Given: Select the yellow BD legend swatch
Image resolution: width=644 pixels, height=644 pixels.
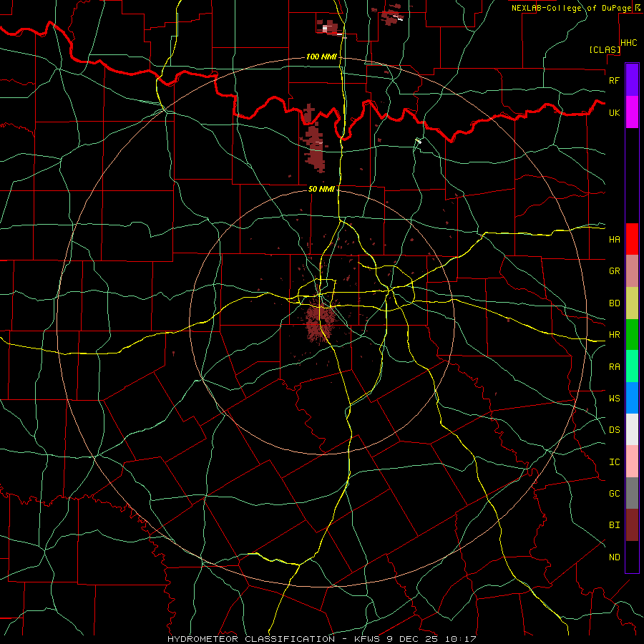Looking at the screenshot, I should (x=632, y=303).
